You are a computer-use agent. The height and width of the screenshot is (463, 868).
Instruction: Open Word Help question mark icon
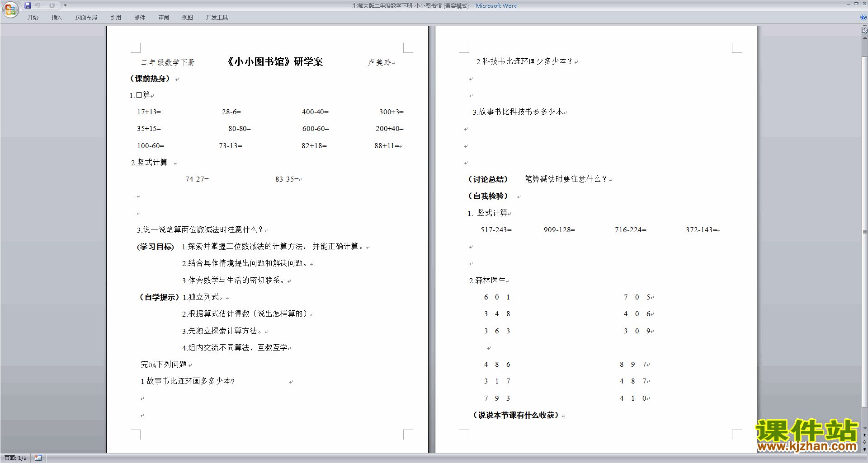coord(863,17)
